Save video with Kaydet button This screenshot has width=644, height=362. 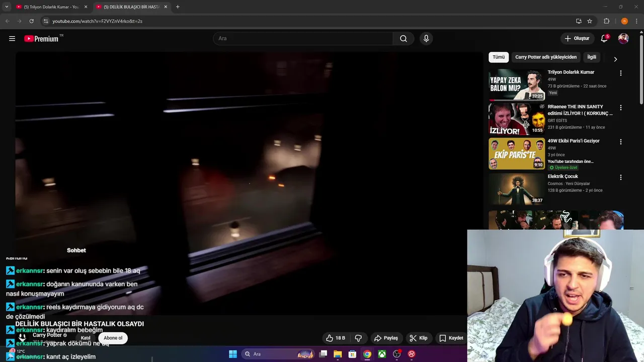point(451,338)
